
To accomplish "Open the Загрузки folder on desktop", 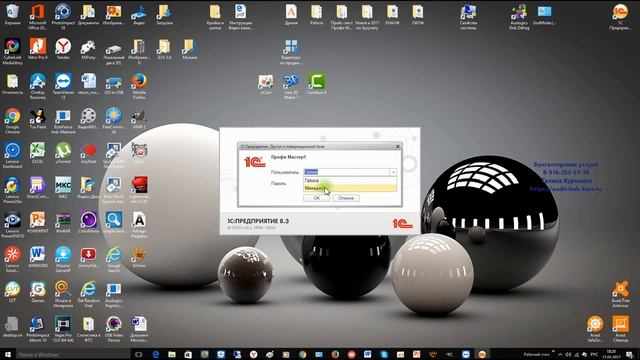I will click(164, 14).
